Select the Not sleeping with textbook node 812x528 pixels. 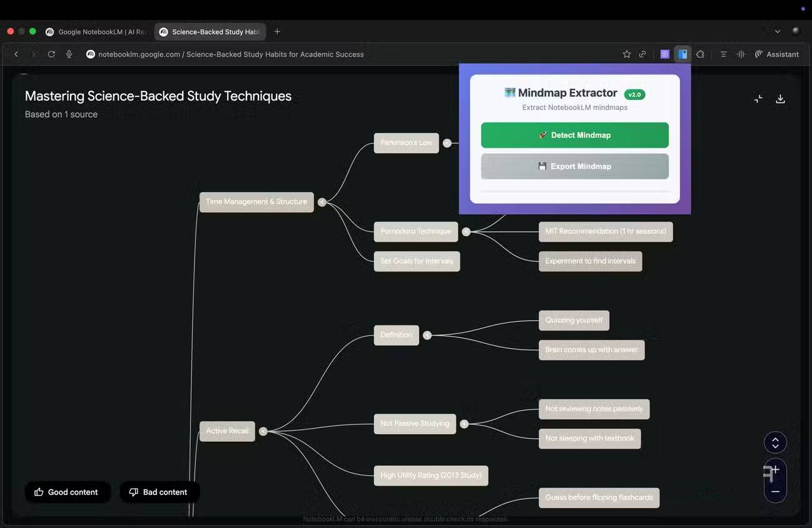[589, 439]
